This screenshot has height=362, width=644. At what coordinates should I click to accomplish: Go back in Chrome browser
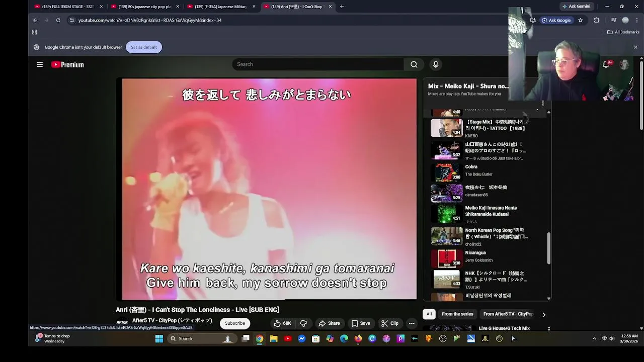[35, 20]
